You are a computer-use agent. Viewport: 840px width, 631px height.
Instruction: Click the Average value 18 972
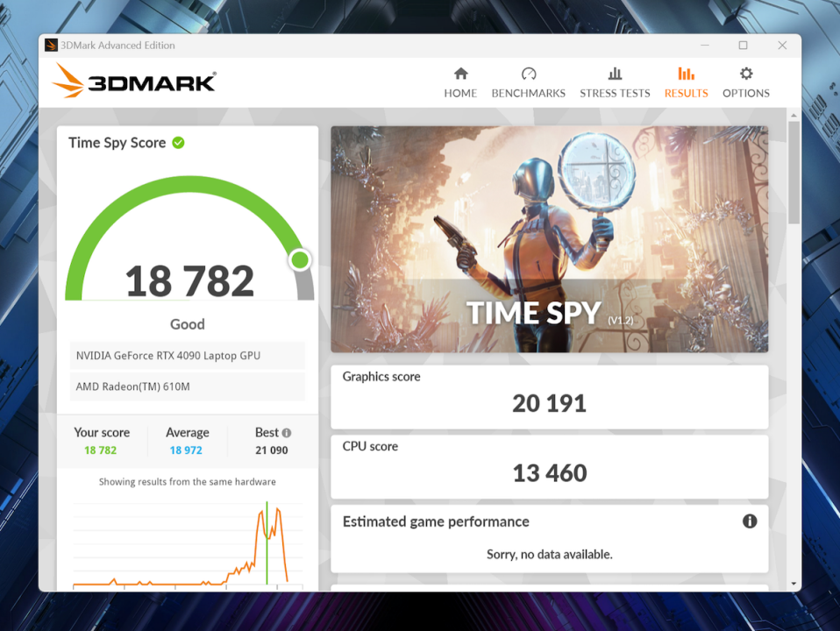(186, 450)
